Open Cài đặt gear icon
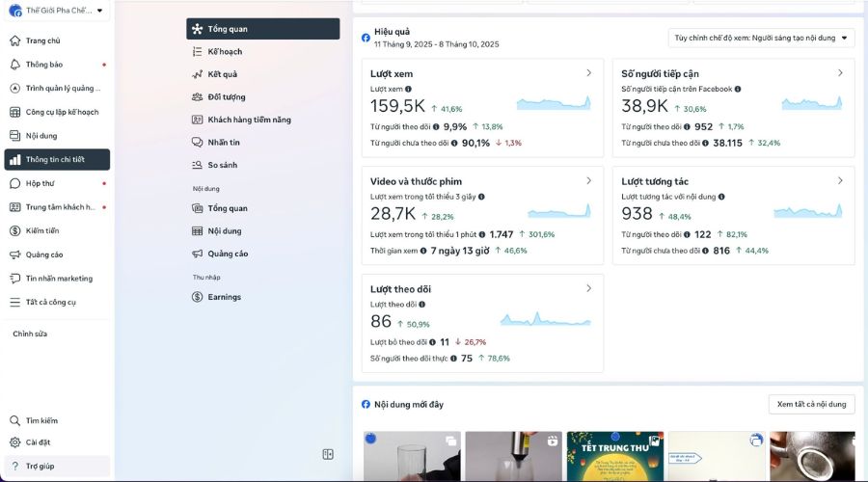 14,442
